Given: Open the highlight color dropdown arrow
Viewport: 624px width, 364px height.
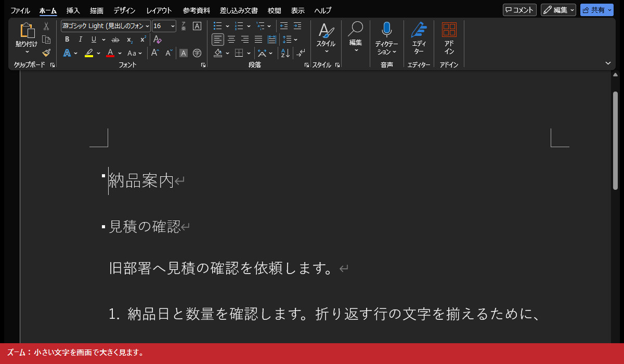Looking at the screenshot, I should [x=98, y=53].
